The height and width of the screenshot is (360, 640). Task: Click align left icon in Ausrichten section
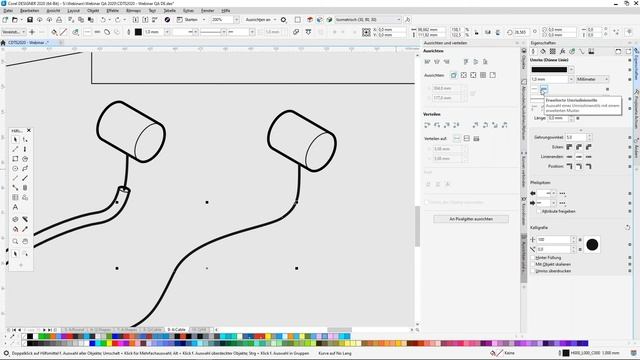click(427, 62)
